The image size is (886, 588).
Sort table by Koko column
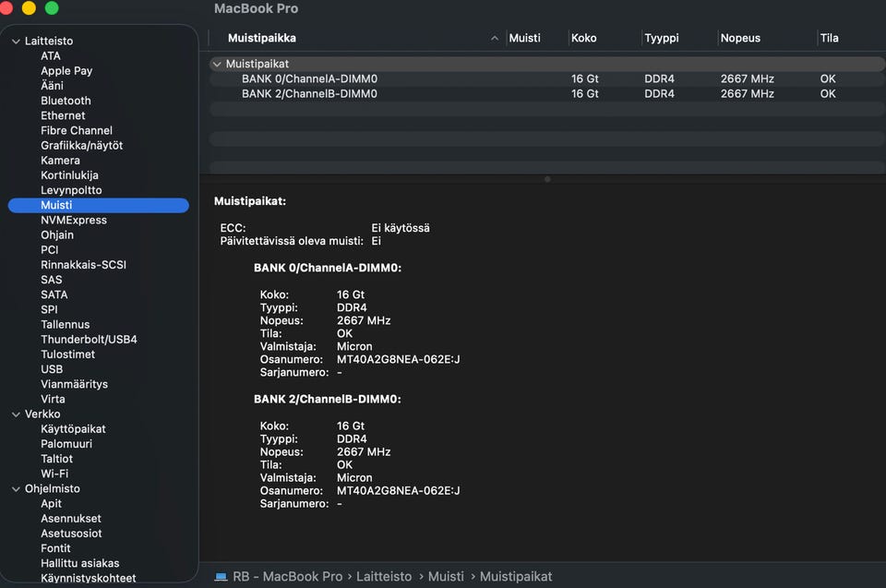(x=584, y=38)
